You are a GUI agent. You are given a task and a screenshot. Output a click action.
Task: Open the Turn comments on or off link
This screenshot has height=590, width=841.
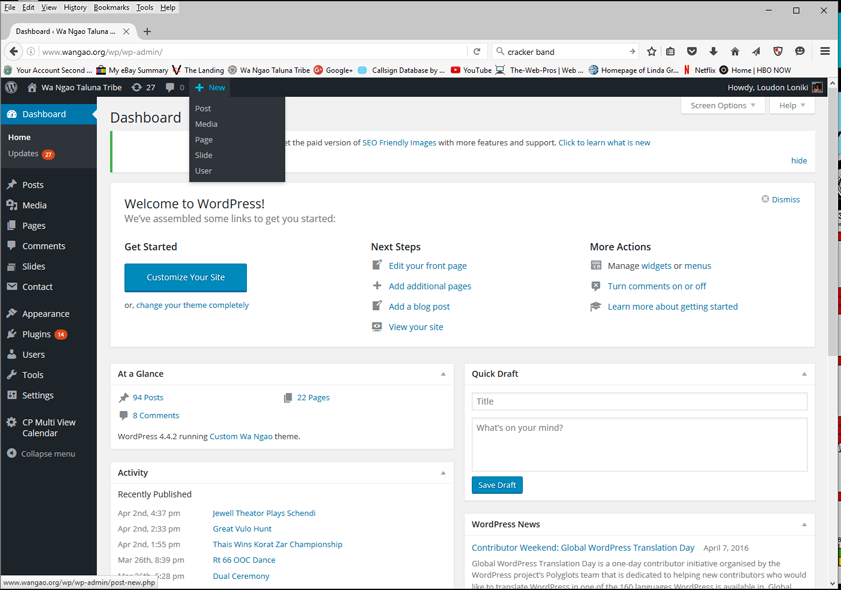656,286
